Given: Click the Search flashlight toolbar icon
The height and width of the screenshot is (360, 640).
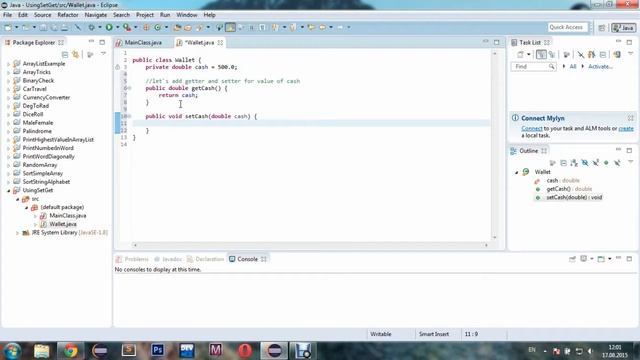Looking at the screenshot, I should point(200,27).
